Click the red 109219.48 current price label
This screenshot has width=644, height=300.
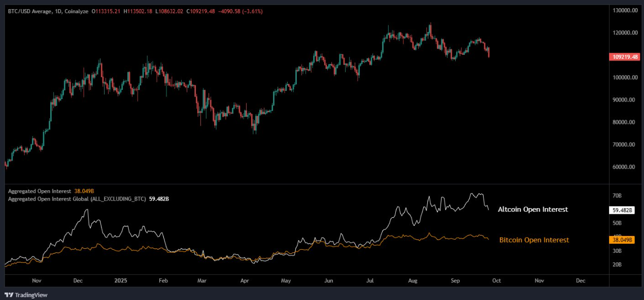623,57
